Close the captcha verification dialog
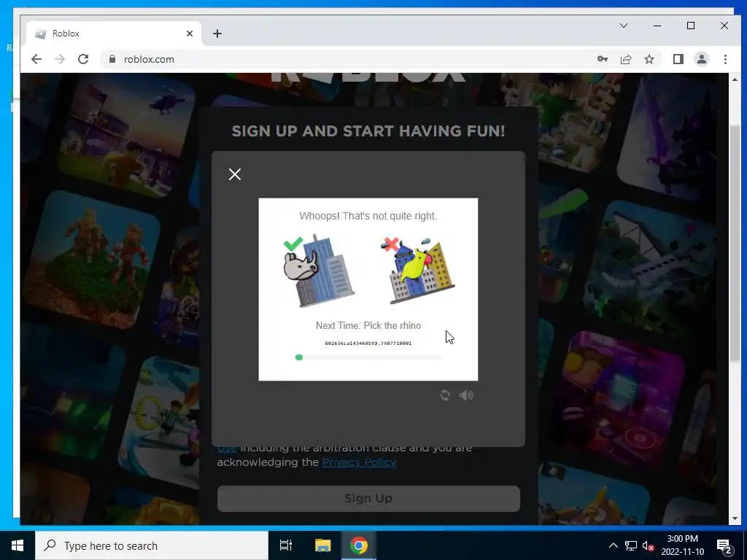747x560 pixels. point(234,174)
